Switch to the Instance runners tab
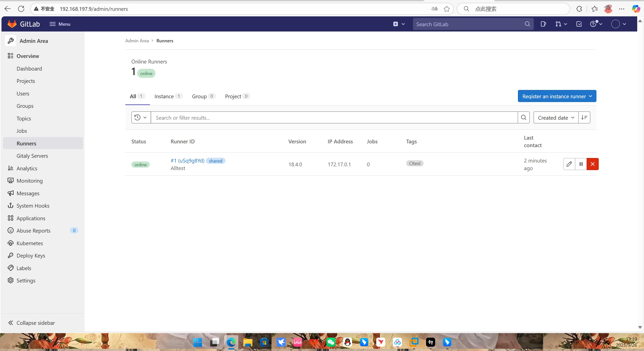Image resolution: width=644 pixels, height=351 pixels. (168, 96)
